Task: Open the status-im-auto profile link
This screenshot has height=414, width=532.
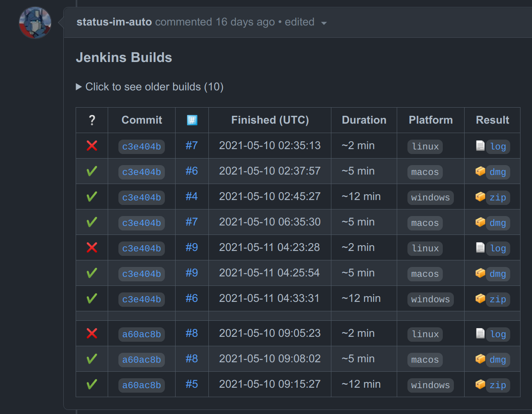Action: 115,22
